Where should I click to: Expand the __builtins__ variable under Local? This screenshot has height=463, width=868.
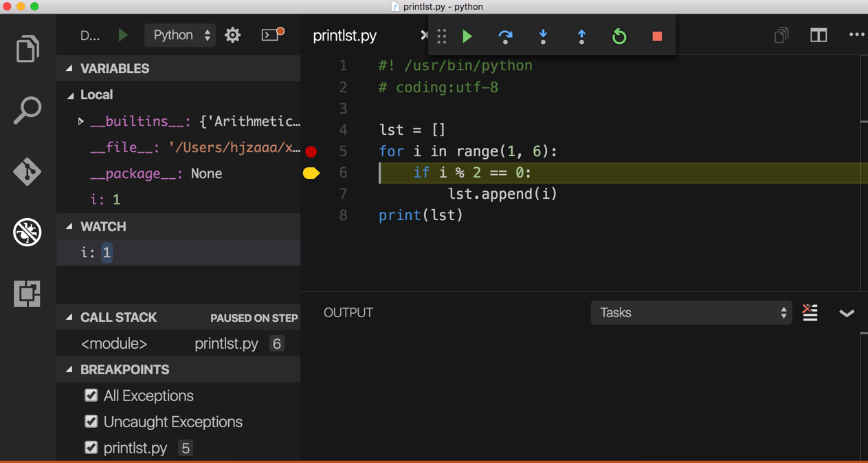click(x=80, y=121)
